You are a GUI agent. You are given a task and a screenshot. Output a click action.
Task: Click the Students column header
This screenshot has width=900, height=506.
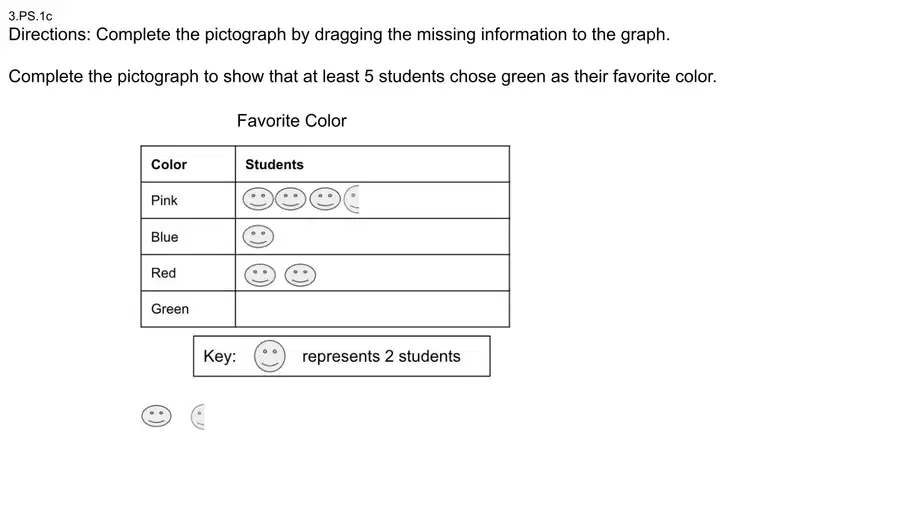[274, 165]
